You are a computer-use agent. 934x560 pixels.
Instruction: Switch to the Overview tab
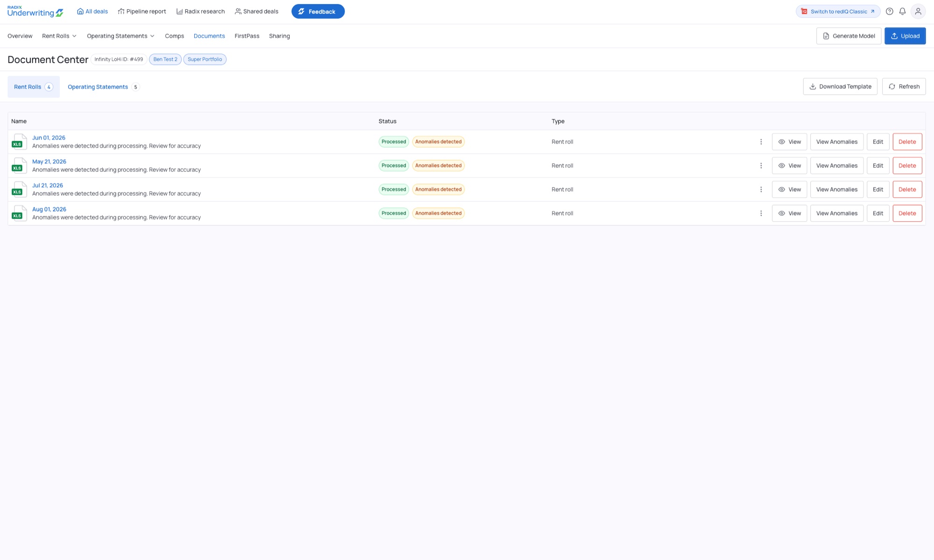click(20, 36)
